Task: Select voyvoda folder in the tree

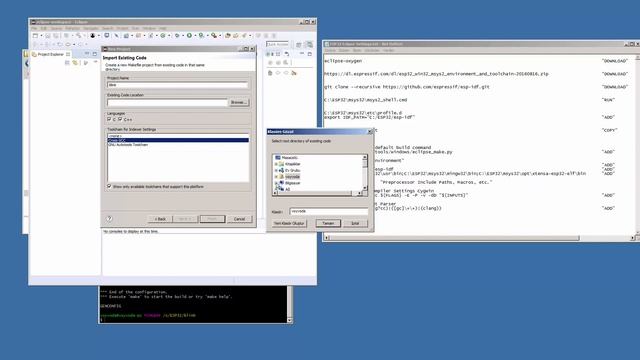Action: pos(292,177)
